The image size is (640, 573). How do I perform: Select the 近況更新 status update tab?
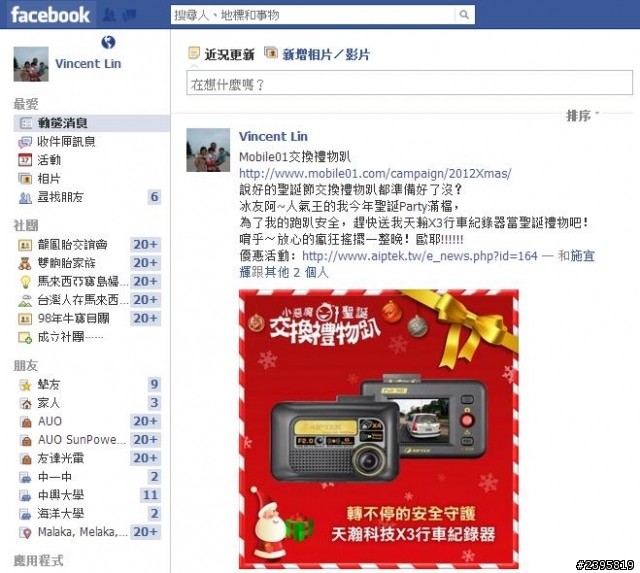coord(222,54)
